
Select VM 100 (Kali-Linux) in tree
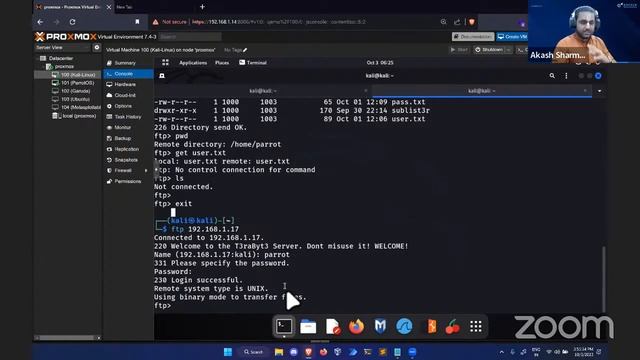[78, 75]
